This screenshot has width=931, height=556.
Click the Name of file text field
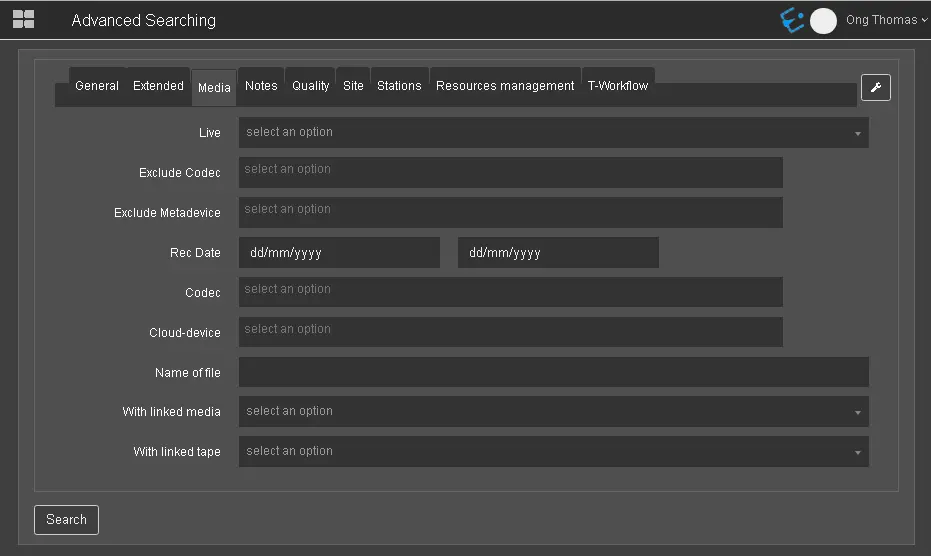(x=552, y=372)
